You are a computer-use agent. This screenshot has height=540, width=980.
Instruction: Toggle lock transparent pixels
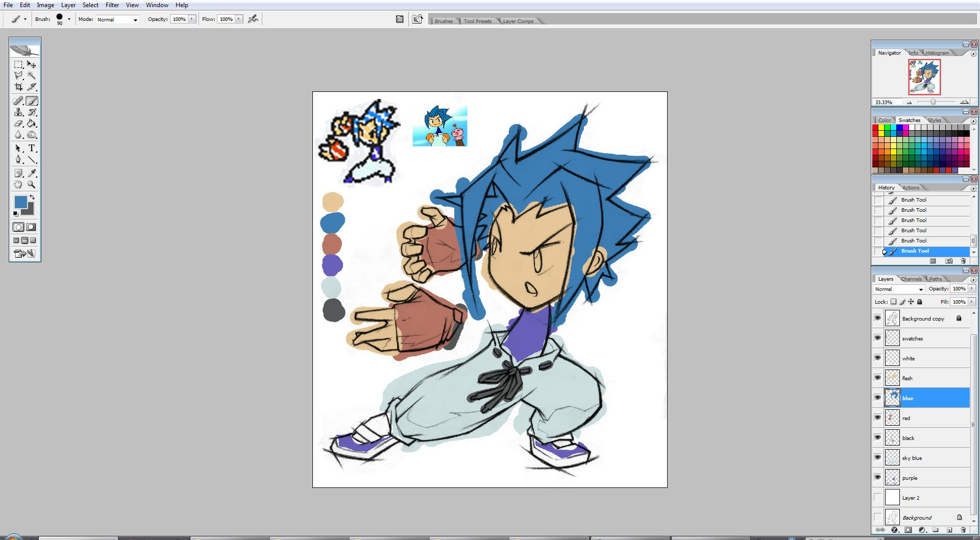pos(893,302)
